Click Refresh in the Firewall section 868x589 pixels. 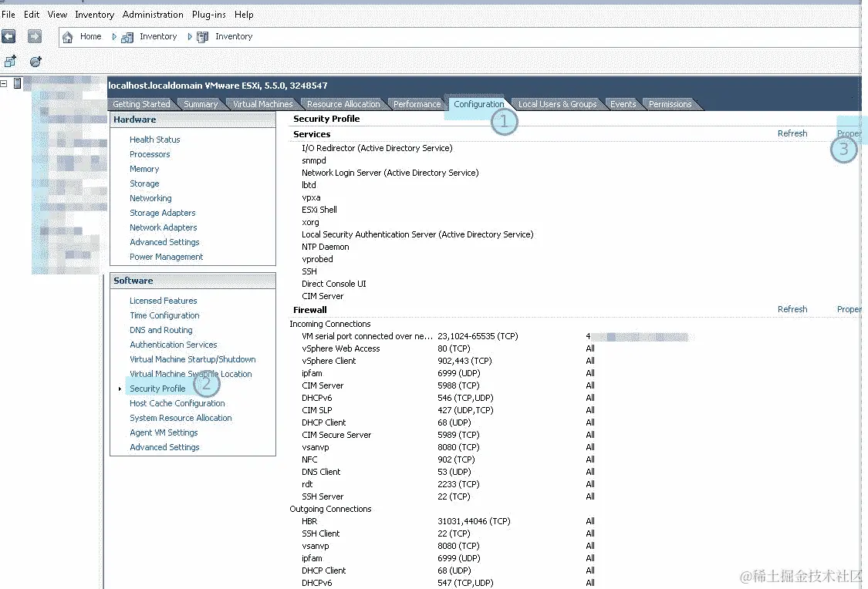pos(792,309)
